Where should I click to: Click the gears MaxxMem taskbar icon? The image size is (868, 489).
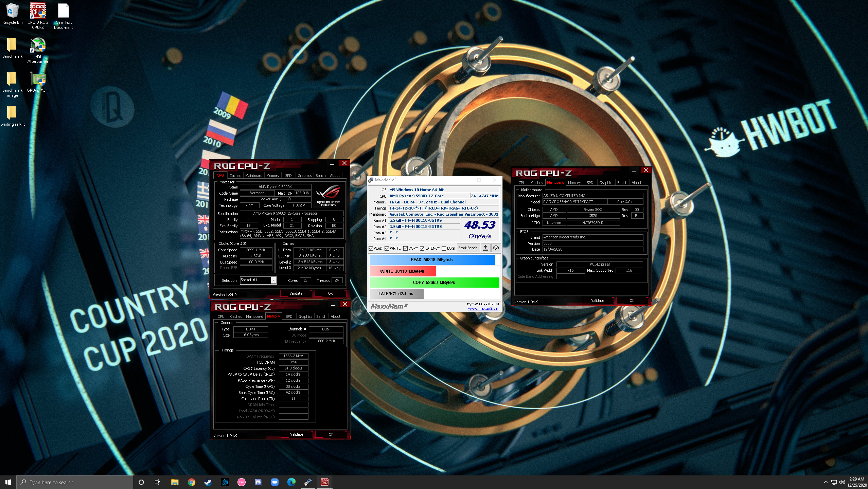[x=308, y=482]
